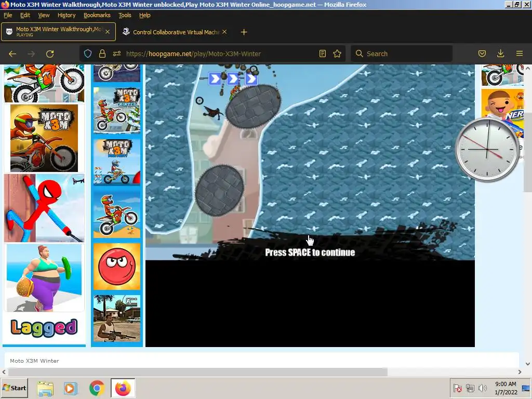
Task: Open the Windows Start menu
Action: click(x=14, y=388)
